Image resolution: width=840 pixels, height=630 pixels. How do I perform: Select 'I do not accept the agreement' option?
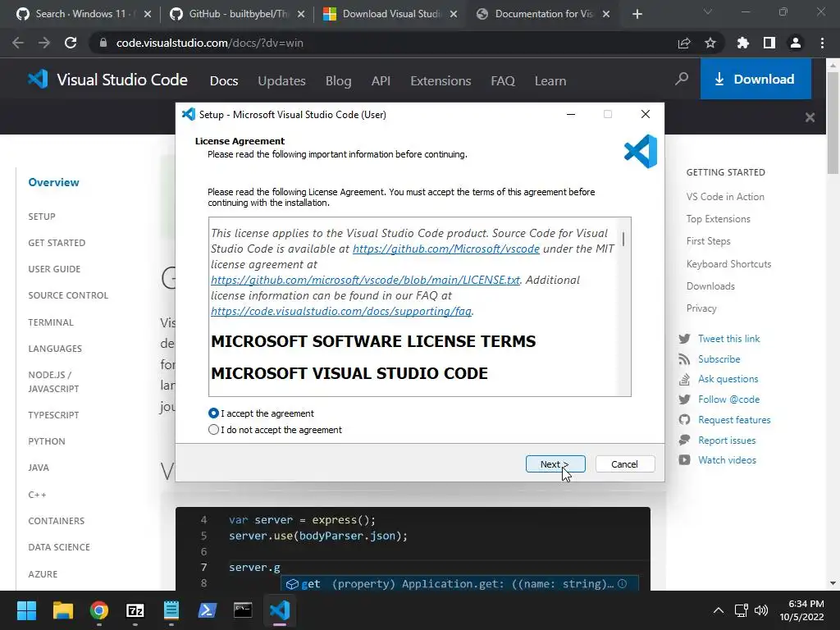point(213,430)
